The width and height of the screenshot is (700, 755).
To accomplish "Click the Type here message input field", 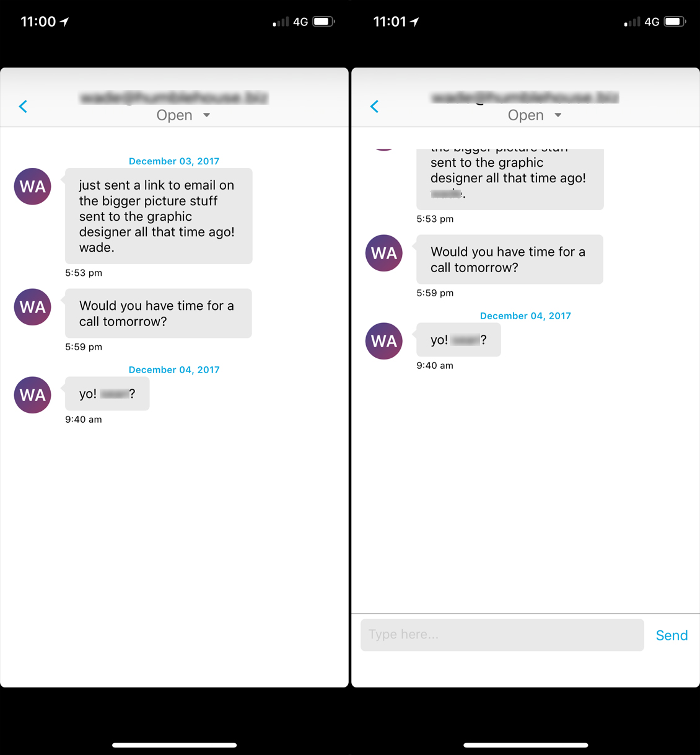I will 502,635.
